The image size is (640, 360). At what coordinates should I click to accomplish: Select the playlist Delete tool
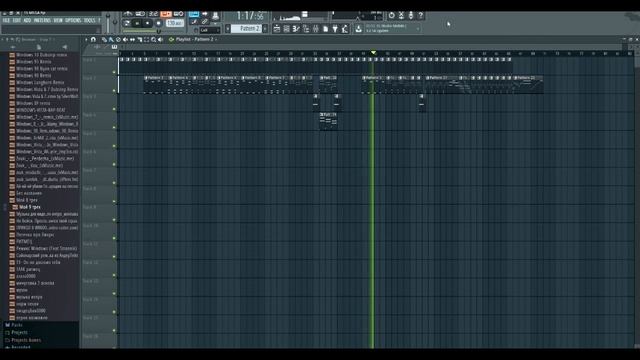point(118,40)
